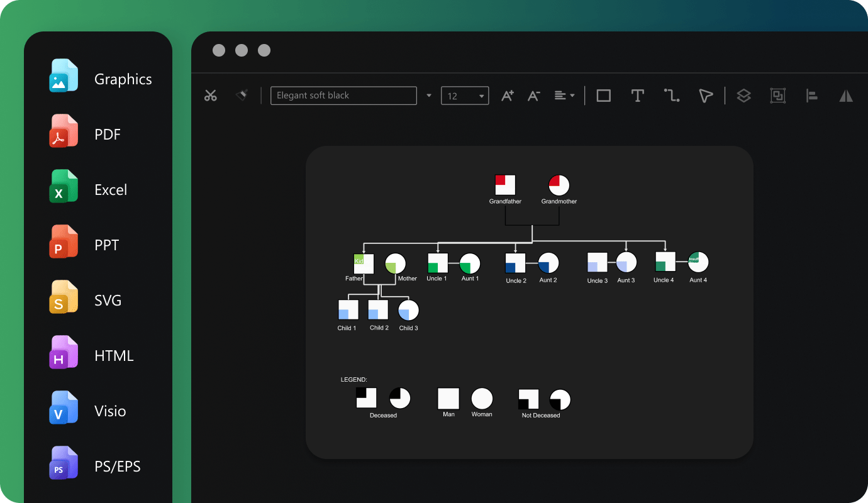Click the PPT file format icon
The height and width of the screenshot is (503, 868).
[x=64, y=242]
